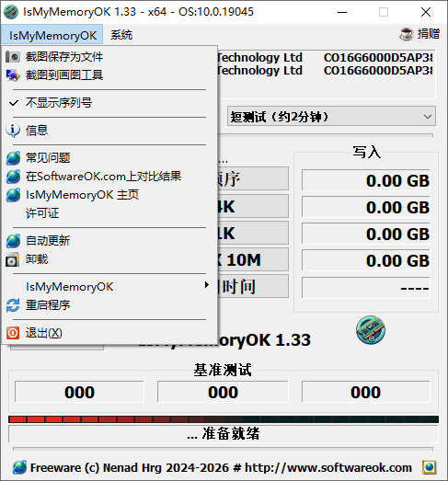Click Freeware (c) Nenad Hrg 2024-2026 text
Screen dimensions: 448x481
pos(129,467)
